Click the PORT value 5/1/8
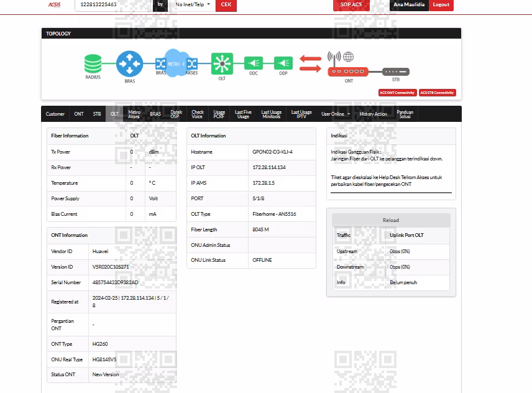The width and height of the screenshot is (532, 393). tap(259, 198)
